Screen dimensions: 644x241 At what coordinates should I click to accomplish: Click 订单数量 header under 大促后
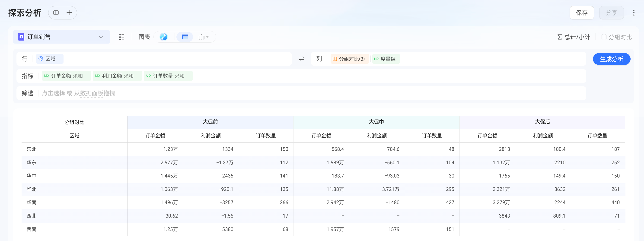(x=597, y=136)
